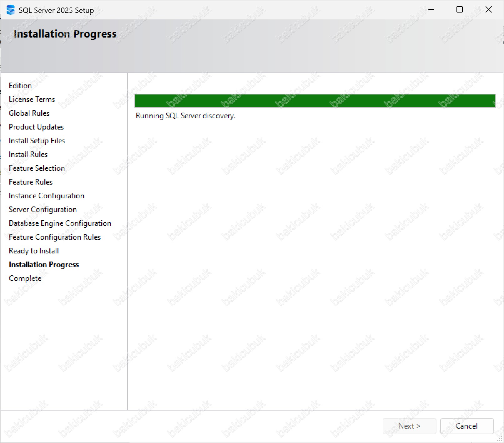Screen dimensions: 504x443
Task: Choose the Feature Selection step
Action: click(37, 168)
